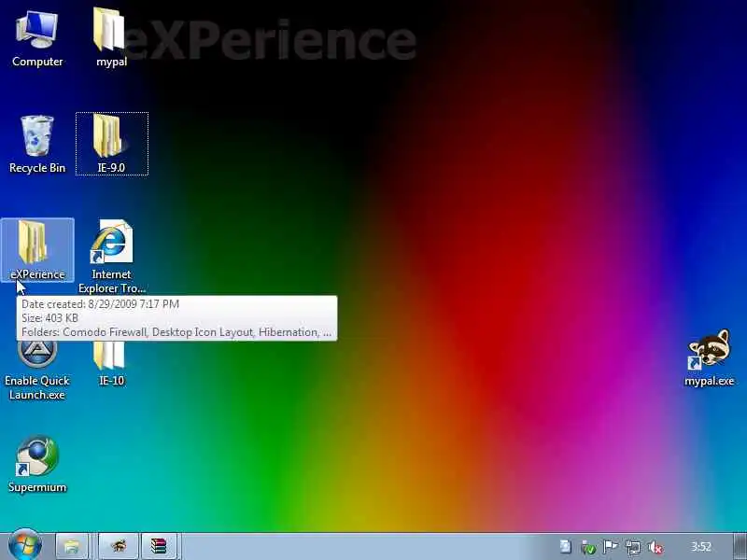
Task: Click the document tray icon
Action: tap(565, 547)
